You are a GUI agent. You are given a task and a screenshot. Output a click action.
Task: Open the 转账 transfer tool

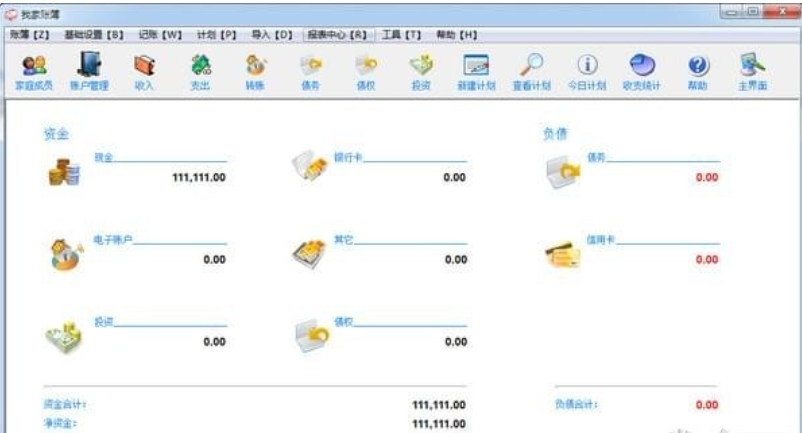[255, 72]
